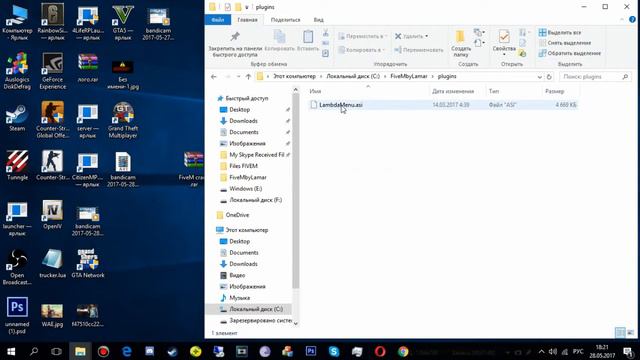Open Files FIVEM in navigation pane

point(243,166)
